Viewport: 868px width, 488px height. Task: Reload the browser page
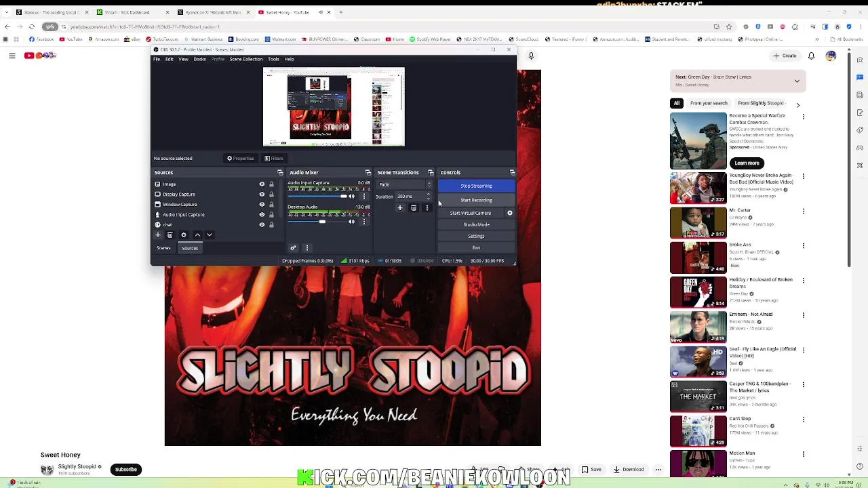(31, 26)
